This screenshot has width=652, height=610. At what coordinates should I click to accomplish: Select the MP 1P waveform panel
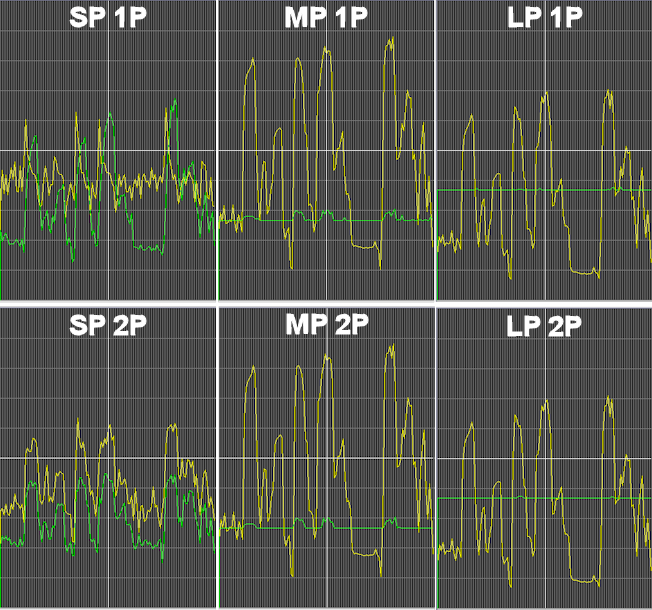point(326,150)
